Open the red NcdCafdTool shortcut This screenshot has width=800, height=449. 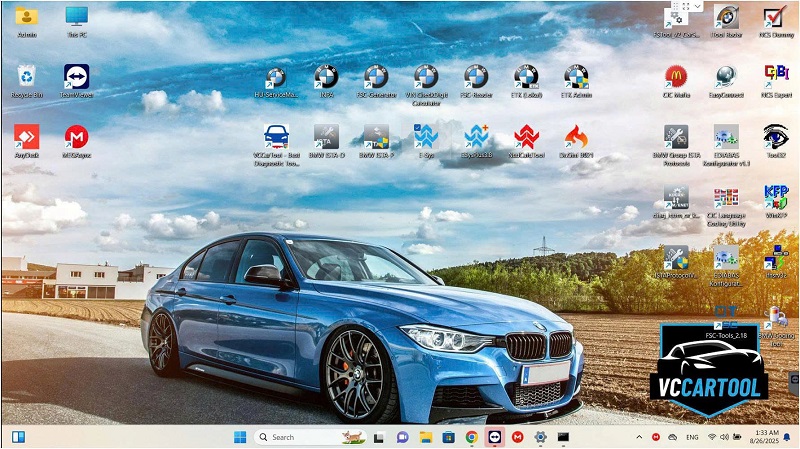[x=527, y=141]
